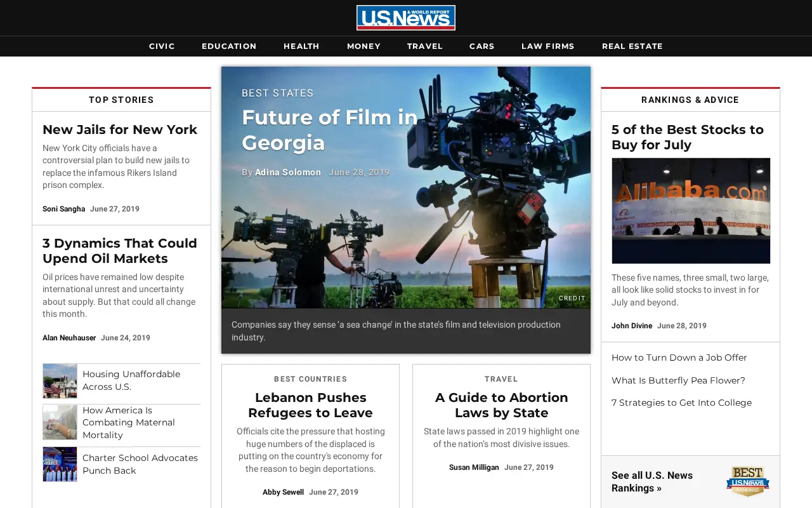Viewport: 812px width, 508px height.
Task: Open the Civic menu
Action: click(x=162, y=46)
